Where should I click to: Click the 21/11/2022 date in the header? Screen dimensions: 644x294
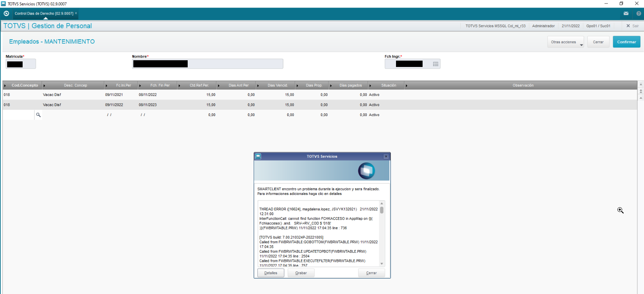tap(571, 26)
